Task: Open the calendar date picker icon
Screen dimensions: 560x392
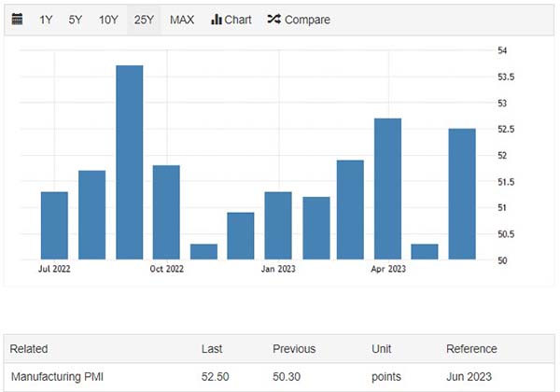Action: click(x=17, y=20)
